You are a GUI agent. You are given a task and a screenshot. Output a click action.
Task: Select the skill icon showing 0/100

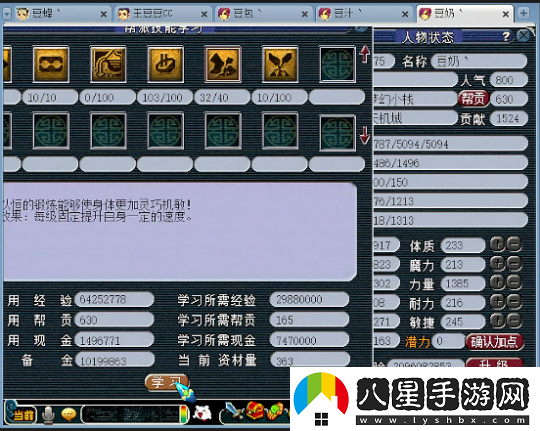108,64
